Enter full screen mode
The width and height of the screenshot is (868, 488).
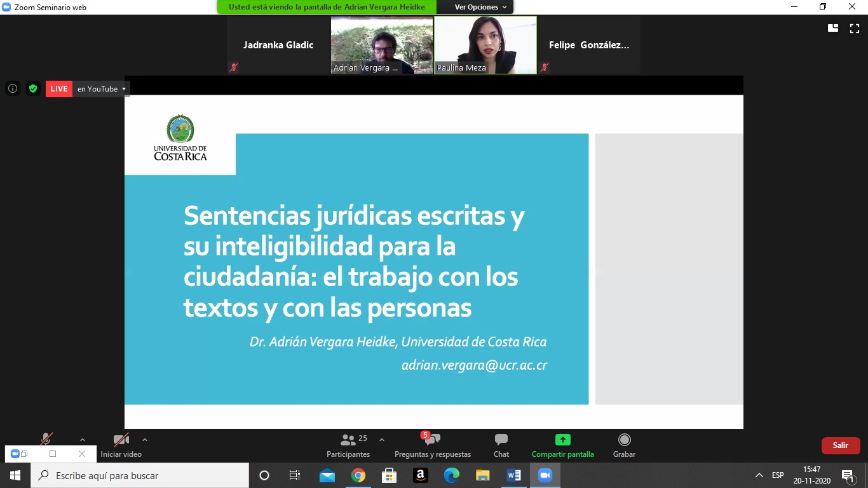[x=855, y=28]
